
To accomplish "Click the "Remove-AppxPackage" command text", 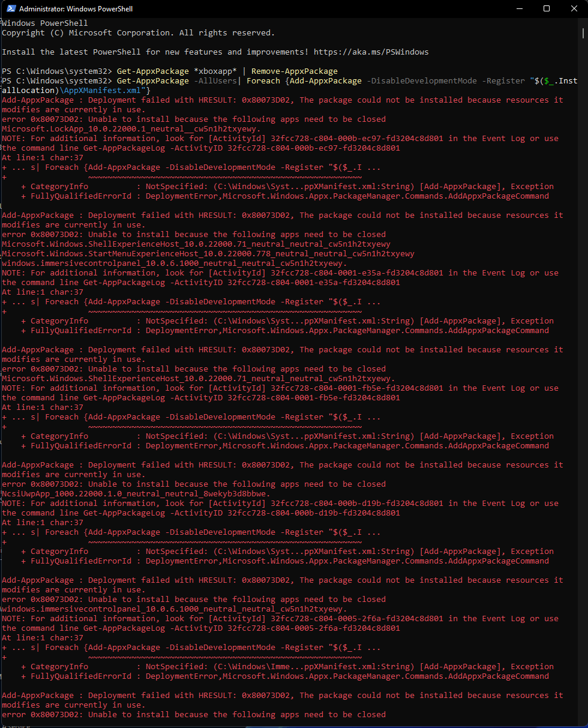I will (295, 71).
